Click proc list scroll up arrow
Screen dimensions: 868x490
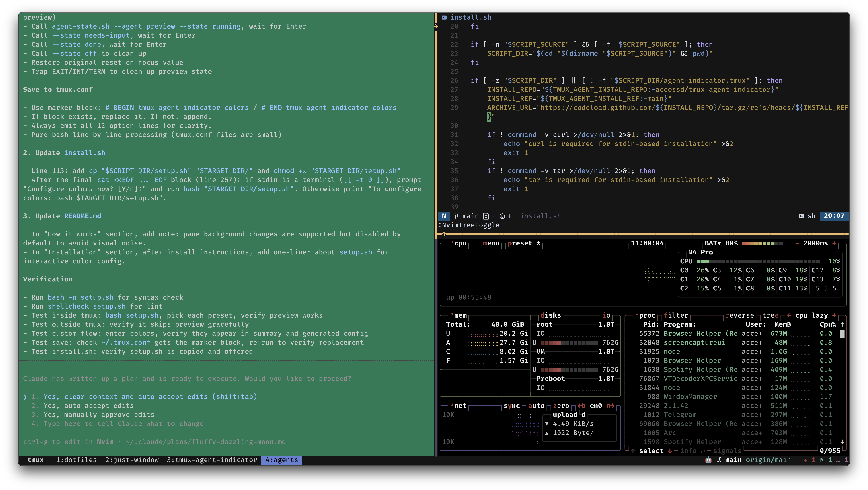click(842, 324)
